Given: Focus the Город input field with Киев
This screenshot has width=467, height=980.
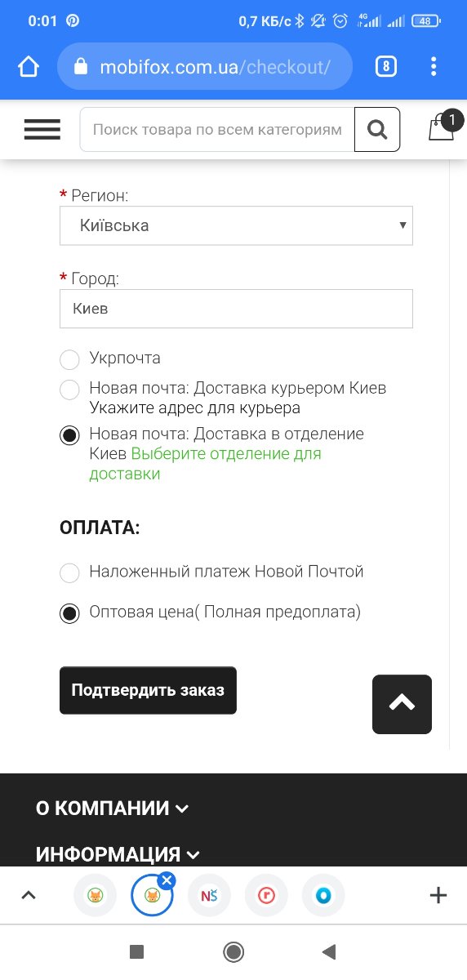Looking at the screenshot, I should click(x=236, y=309).
